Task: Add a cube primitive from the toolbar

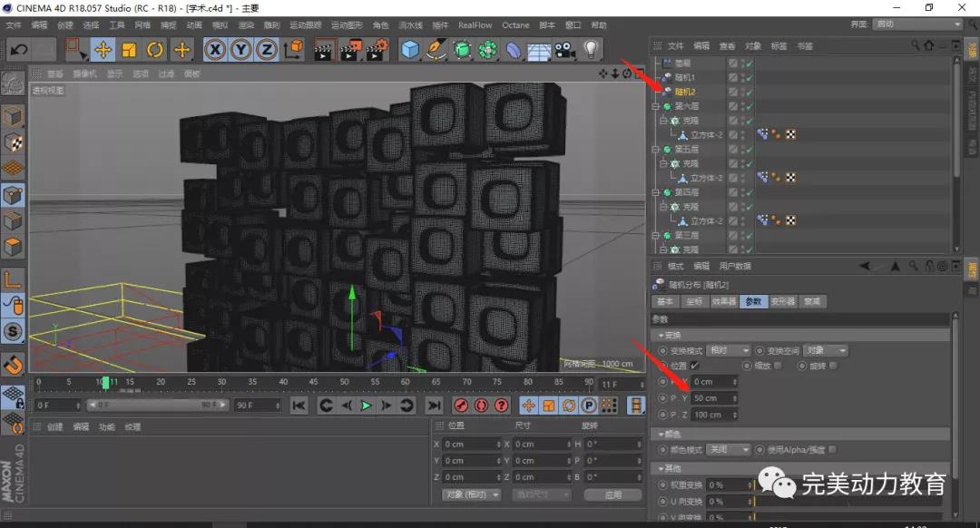Action: tap(410, 49)
